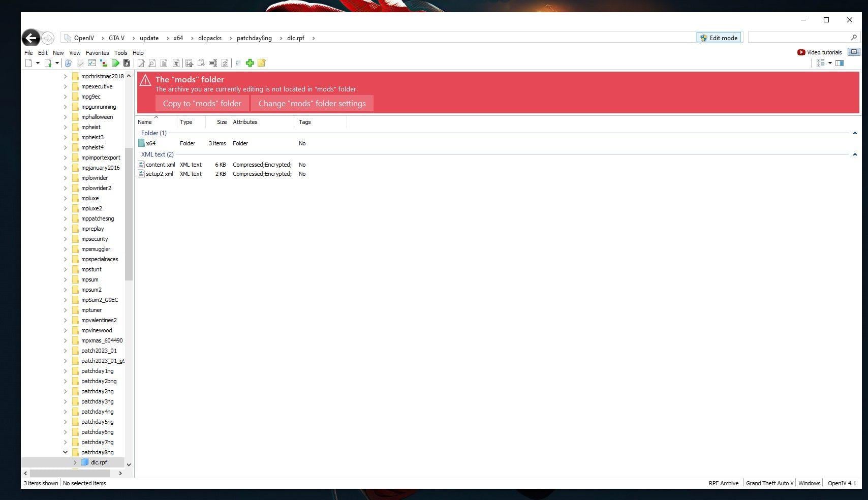This screenshot has height=500, width=868.
Task: Click the back navigation arrow
Action: 31,38
